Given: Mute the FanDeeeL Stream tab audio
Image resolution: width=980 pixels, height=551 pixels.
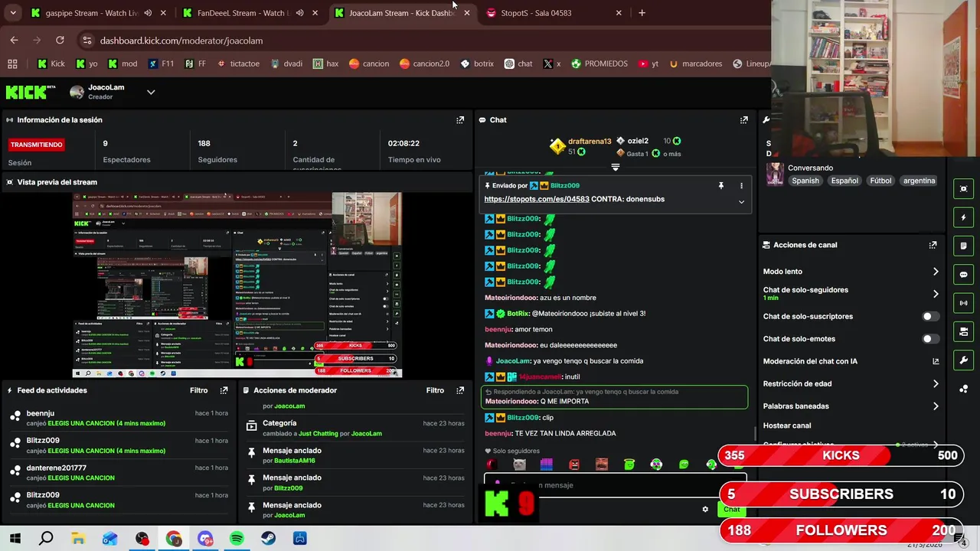Looking at the screenshot, I should (299, 13).
